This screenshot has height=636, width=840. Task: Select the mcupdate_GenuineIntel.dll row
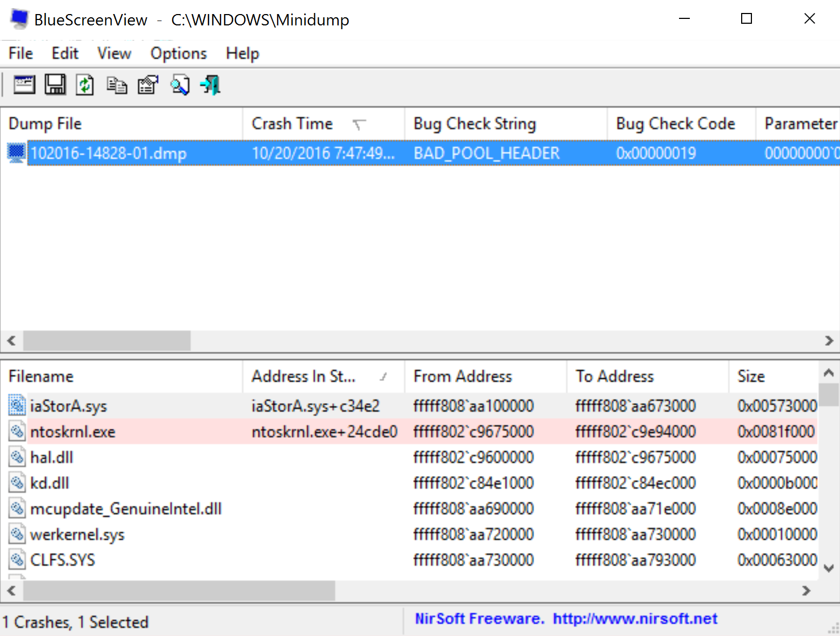click(x=409, y=508)
